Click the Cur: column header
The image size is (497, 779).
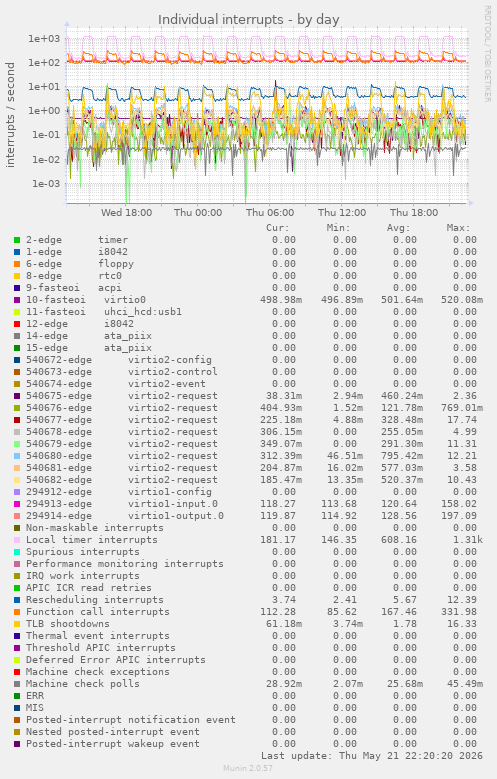click(277, 228)
